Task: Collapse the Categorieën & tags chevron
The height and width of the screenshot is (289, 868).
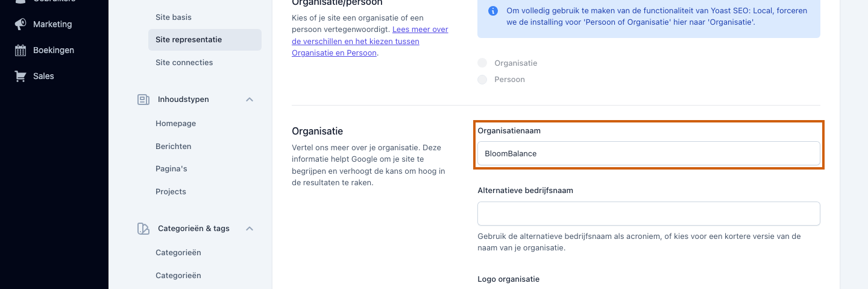Action: tap(250, 229)
